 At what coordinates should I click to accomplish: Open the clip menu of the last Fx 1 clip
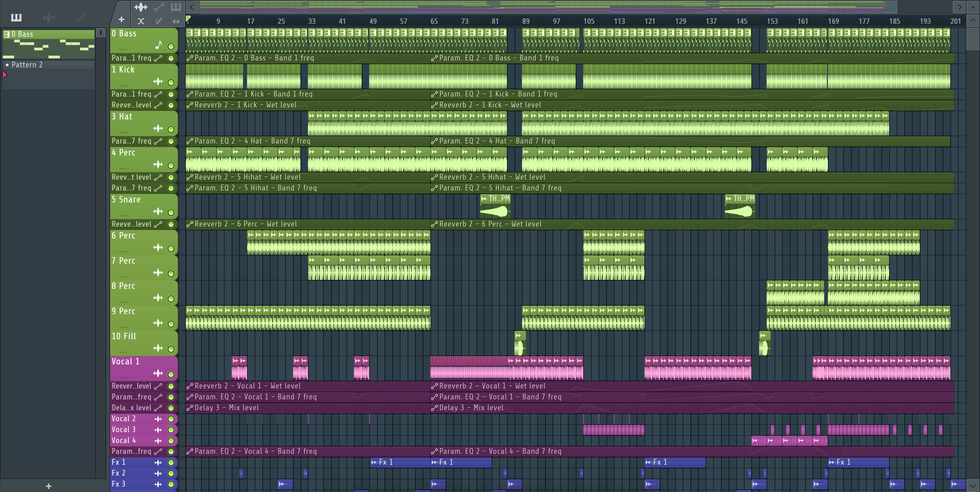(832, 462)
